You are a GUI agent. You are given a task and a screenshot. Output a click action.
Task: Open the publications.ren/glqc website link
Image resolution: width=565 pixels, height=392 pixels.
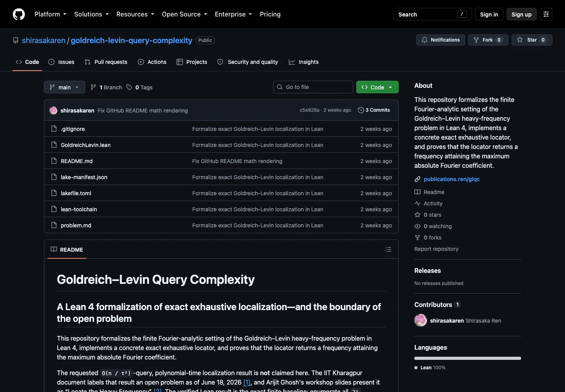click(452, 179)
